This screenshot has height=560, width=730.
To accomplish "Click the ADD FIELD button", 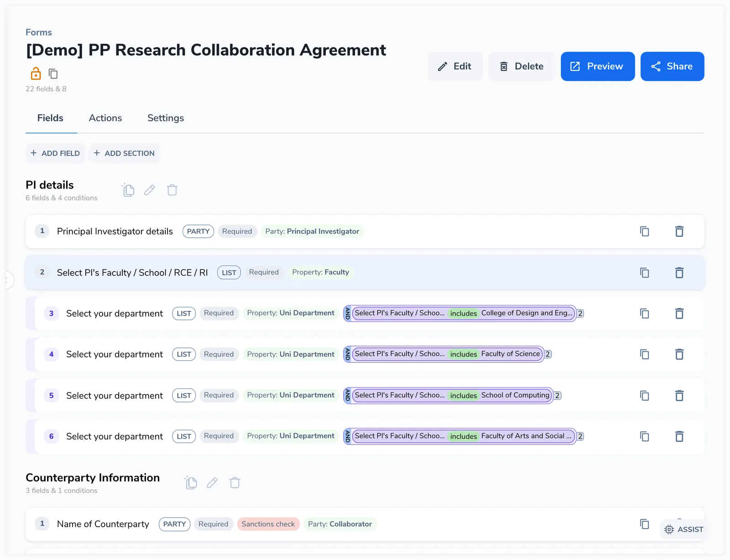I will [55, 153].
